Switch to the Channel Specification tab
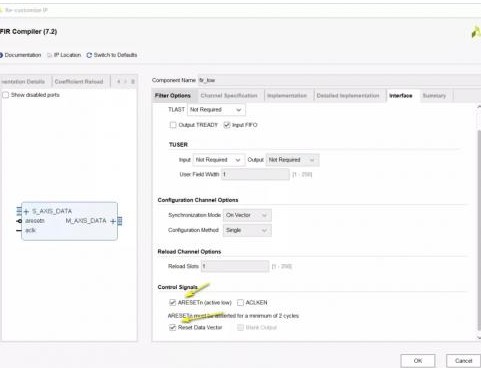Viewport: 481px width, 368px height. (229, 96)
